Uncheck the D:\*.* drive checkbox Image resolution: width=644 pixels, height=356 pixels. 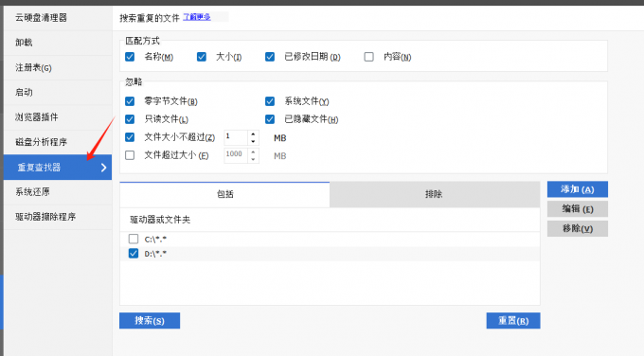coord(134,254)
